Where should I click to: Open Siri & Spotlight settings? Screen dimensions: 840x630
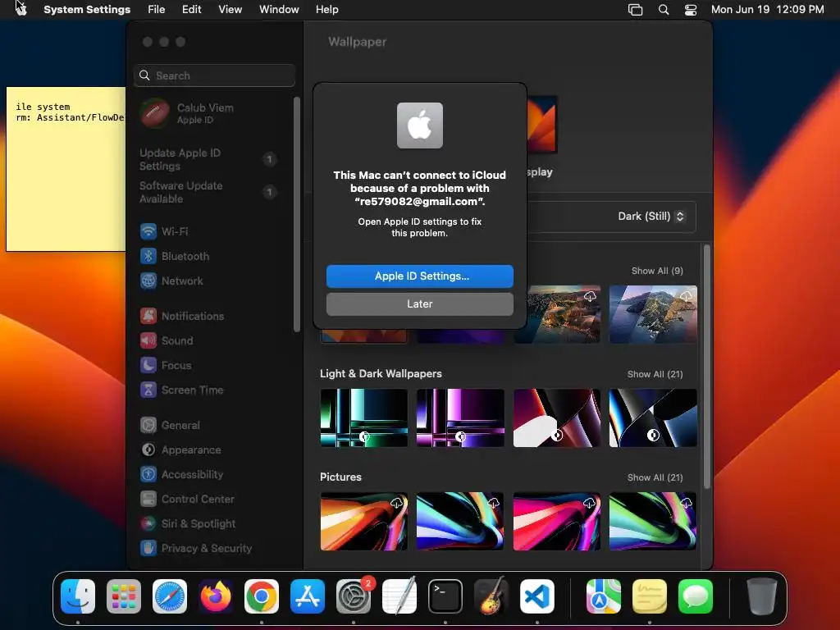point(214,524)
